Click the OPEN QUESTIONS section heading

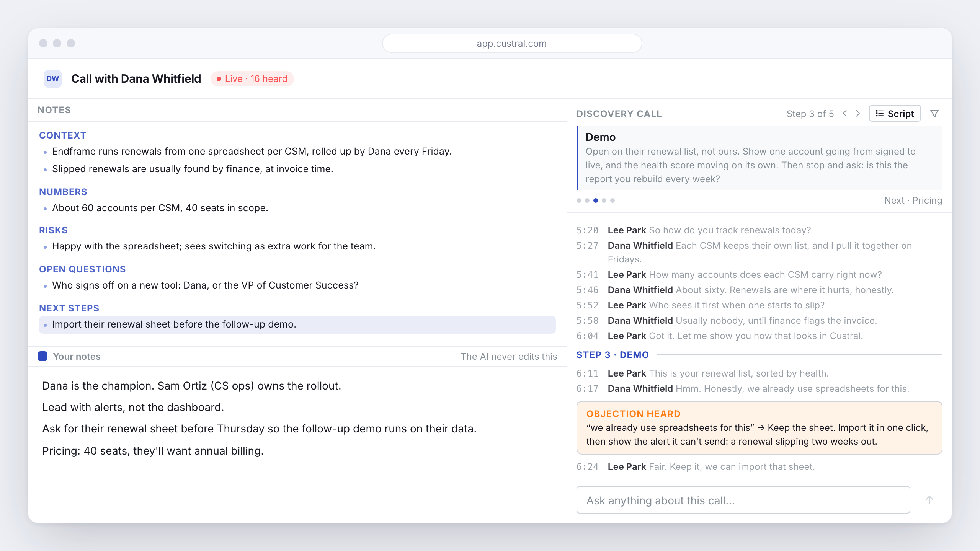click(82, 269)
